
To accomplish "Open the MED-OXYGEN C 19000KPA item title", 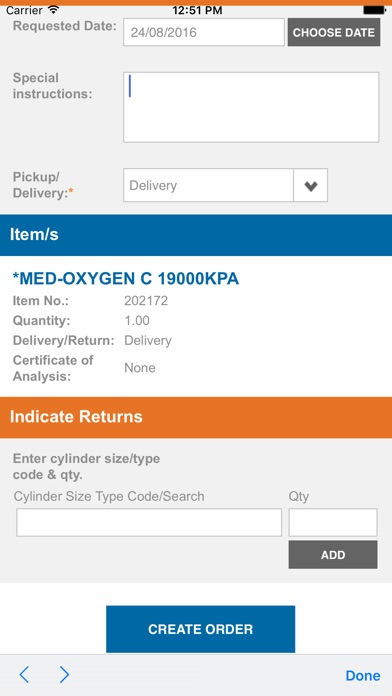I will (126, 279).
